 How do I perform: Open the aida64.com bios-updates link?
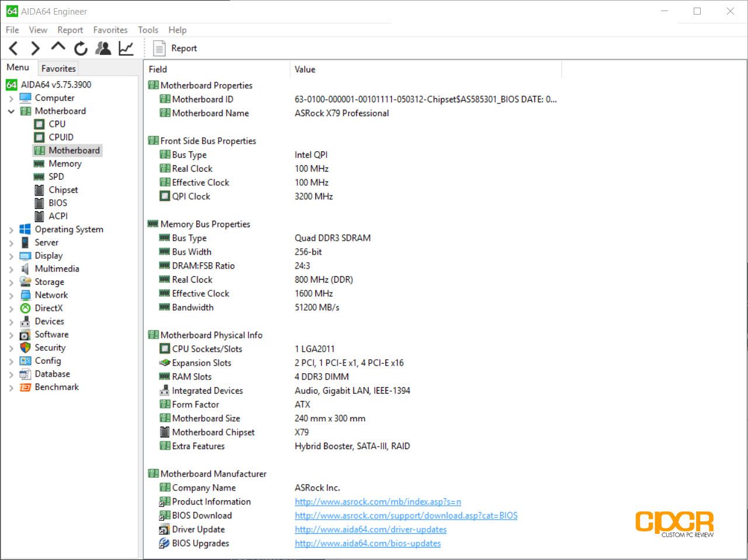click(368, 544)
